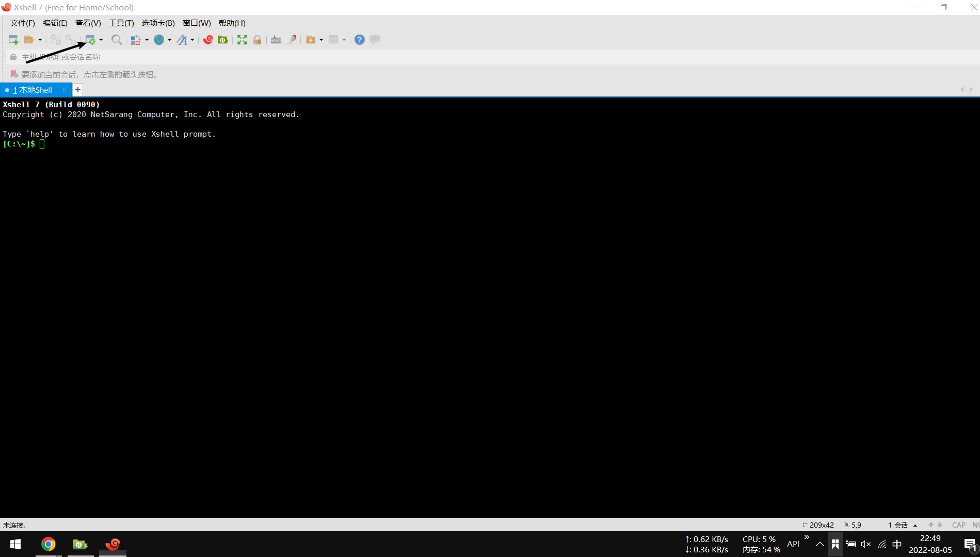Open Xftp from the taskbar
The image size is (980, 557).
pos(81,544)
